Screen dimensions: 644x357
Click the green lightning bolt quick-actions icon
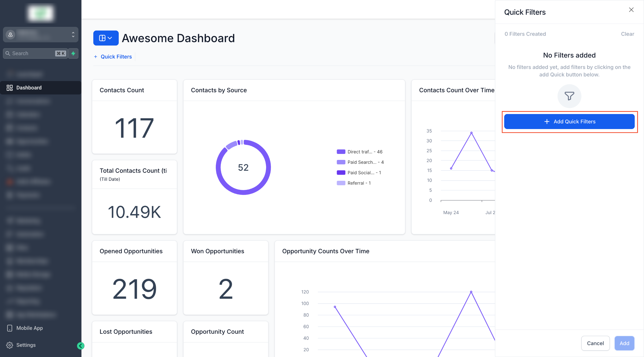click(73, 53)
